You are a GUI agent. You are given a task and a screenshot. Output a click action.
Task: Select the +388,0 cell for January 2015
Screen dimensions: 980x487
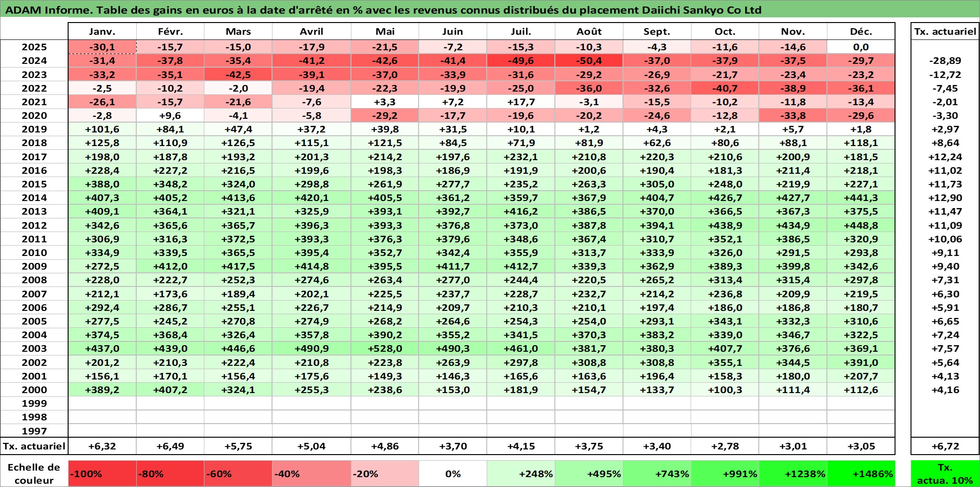[102, 184]
